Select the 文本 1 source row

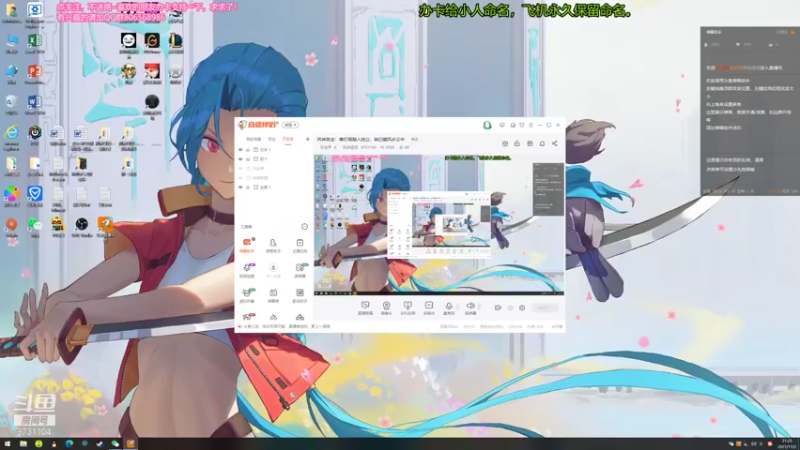pyautogui.click(x=273, y=150)
